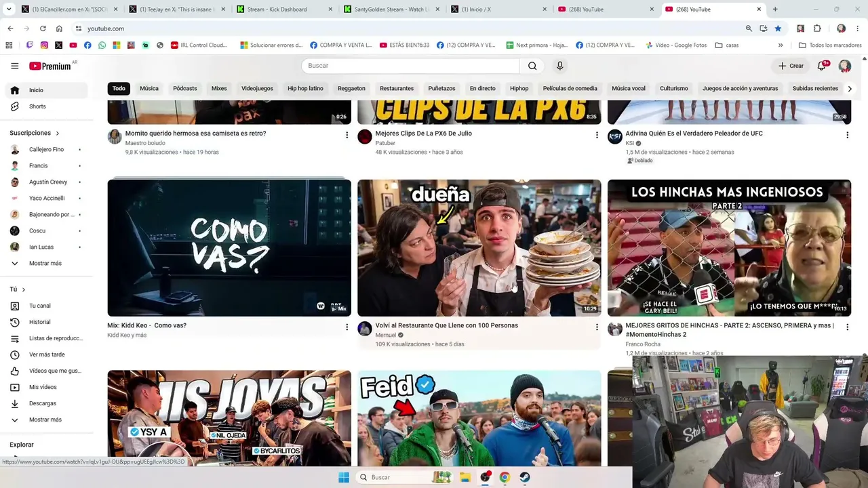
Task: Show hidden bookmarks with the overflow chevron
Action: pyautogui.click(x=781, y=45)
